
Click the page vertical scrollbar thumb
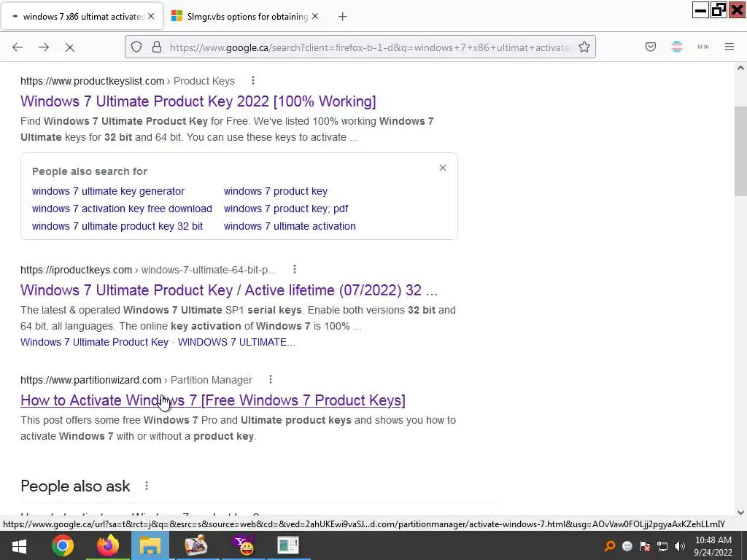pos(740,151)
